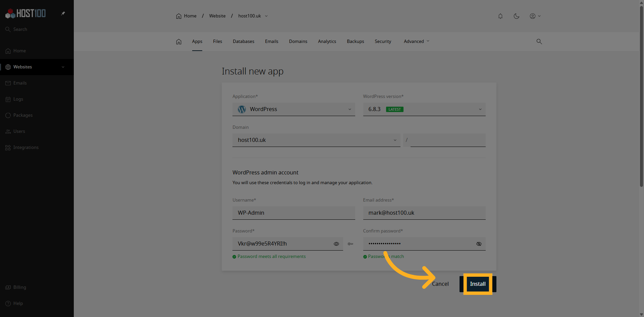
Task: Open the Packages sidebar item
Action: [x=37, y=115]
